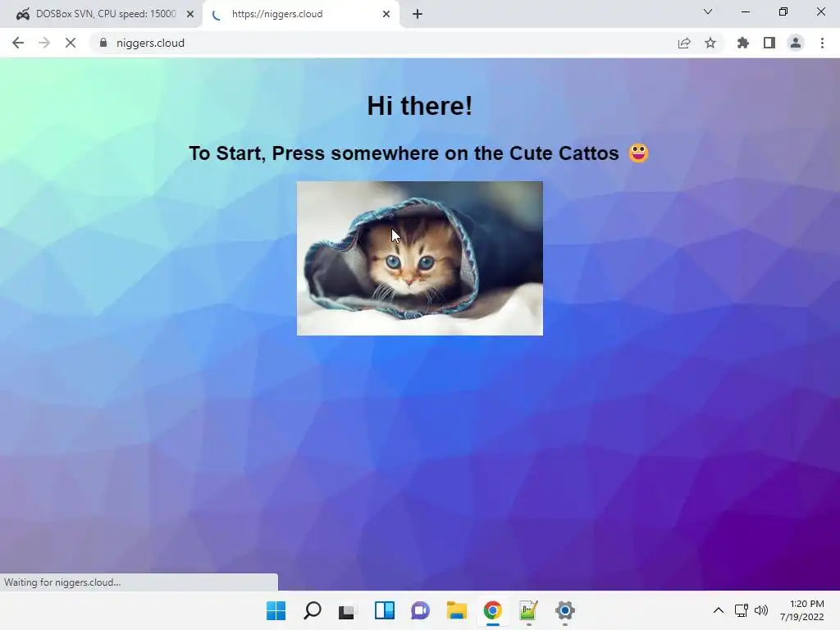Click the Chrome icon in the taskbar

pyautogui.click(x=492, y=610)
